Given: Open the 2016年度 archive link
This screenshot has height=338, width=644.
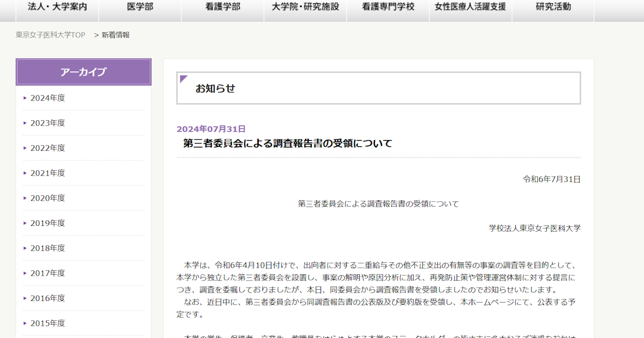Looking at the screenshot, I should point(47,298).
